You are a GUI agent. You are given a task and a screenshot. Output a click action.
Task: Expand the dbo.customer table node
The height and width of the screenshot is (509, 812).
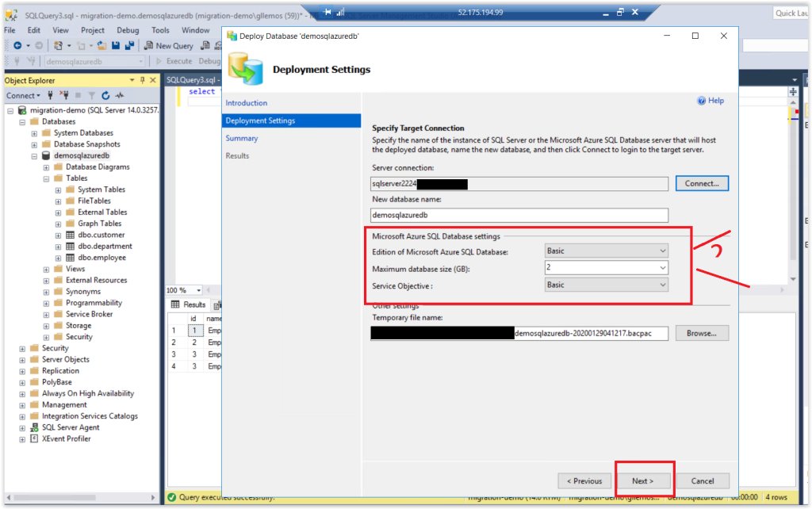pos(58,235)
